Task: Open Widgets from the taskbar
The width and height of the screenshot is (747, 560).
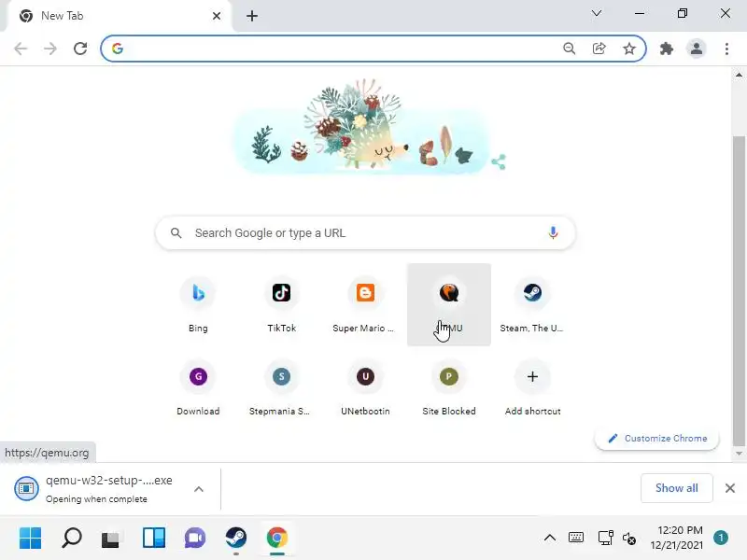Action: tap(154, 539)
